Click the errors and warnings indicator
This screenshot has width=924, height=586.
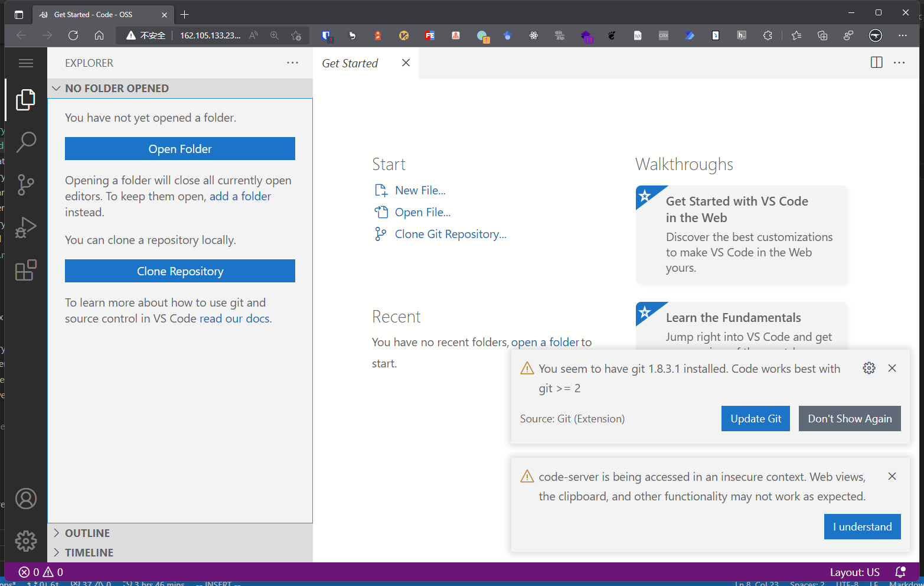38,572
